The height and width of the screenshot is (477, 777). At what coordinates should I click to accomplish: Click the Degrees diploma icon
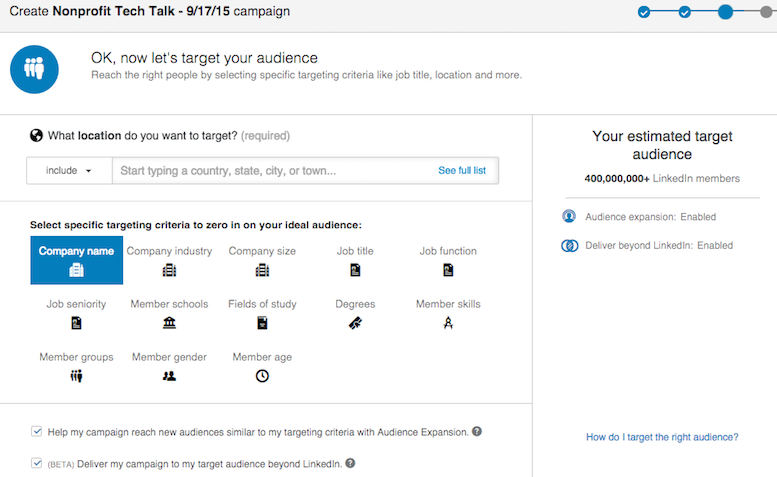pos(355,323)
